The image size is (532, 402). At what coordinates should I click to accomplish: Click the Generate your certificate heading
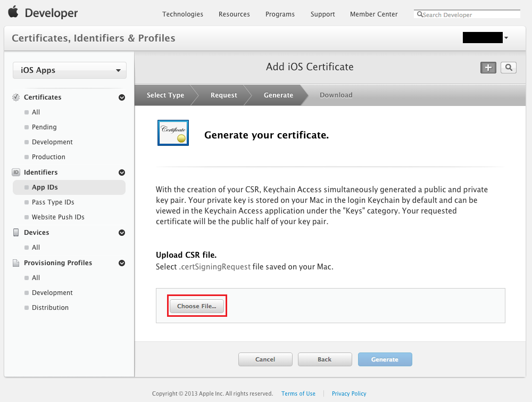tap(267, 135)
